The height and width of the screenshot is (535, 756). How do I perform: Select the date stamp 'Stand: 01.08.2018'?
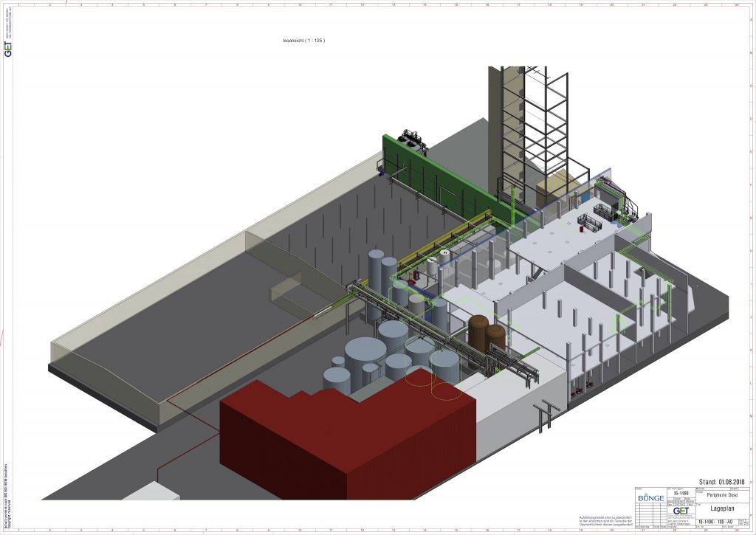pyautogui.click(x=721, y=481)
